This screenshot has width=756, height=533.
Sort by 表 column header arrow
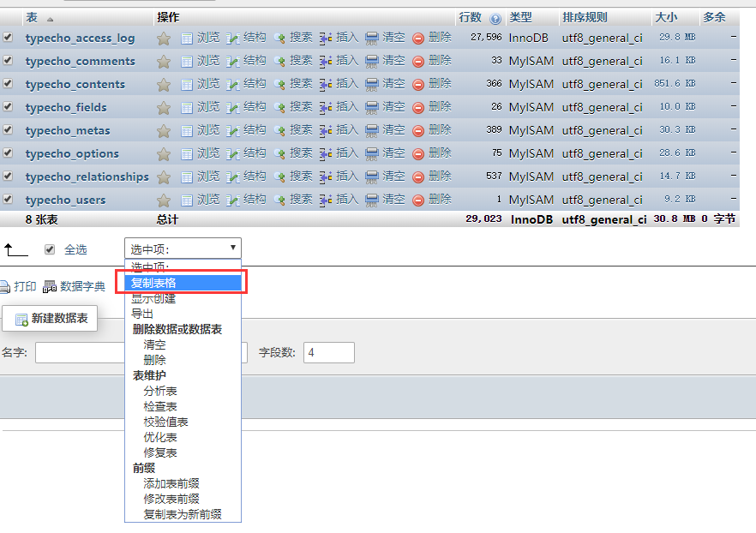50,20
